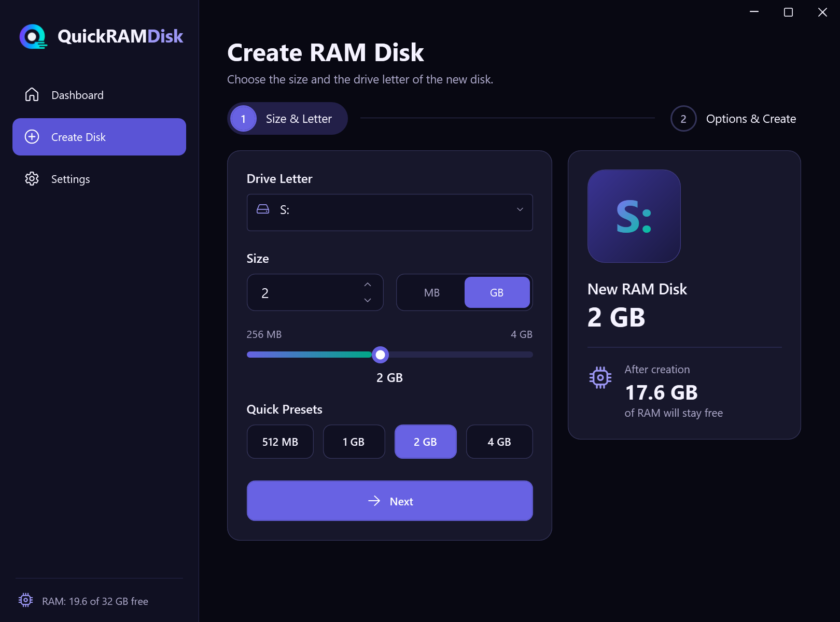Increase size with the up stepper arrow

[x=368, y=285]
